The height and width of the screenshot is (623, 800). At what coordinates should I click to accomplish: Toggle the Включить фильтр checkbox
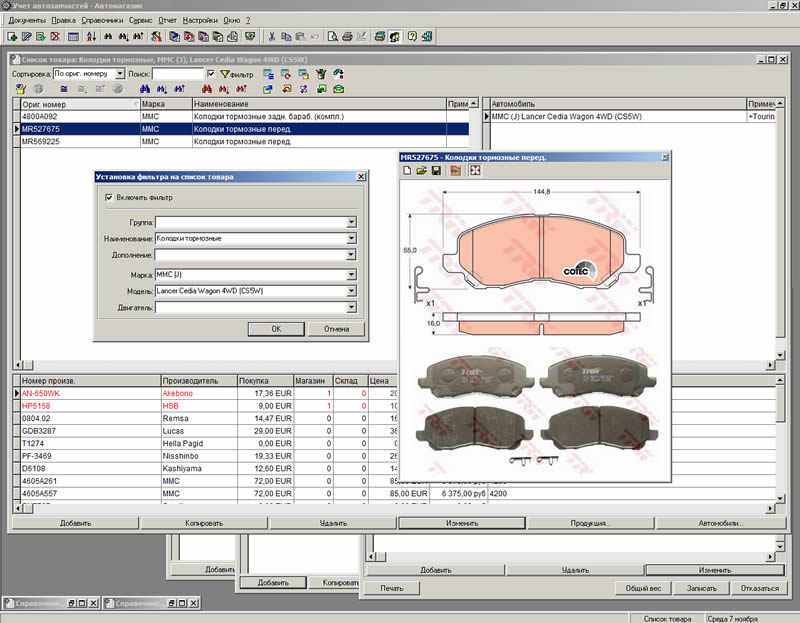tap(109, 197)
